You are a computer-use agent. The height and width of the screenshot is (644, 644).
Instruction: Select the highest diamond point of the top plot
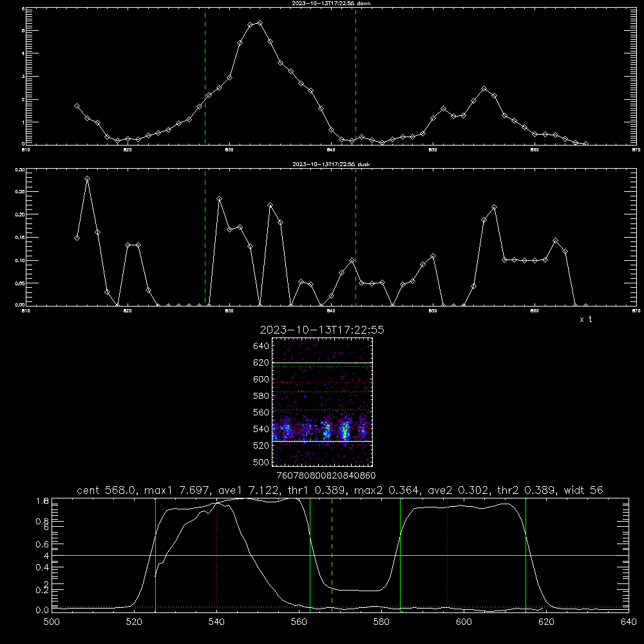click(260, 23)
